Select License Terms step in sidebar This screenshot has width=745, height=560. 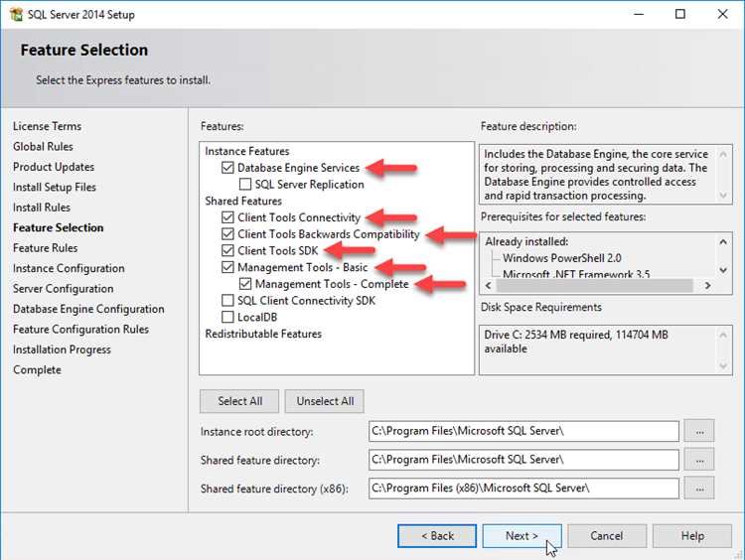pyautogui.click(x=47, y=126)
